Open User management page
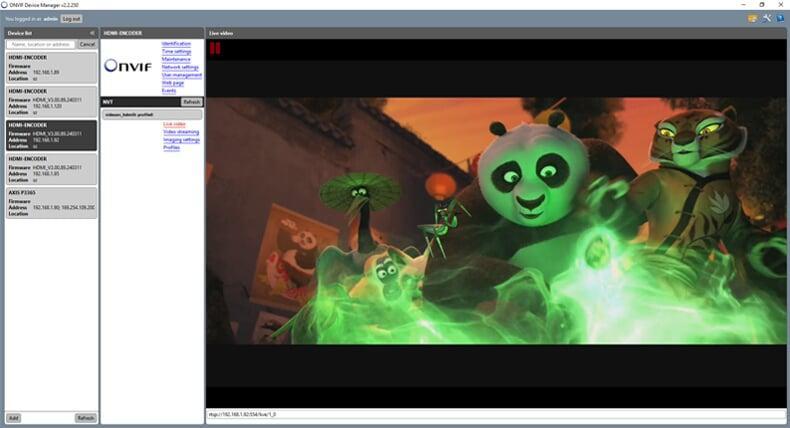The width and height of the screenshot is (790, 428). (181, 75)
